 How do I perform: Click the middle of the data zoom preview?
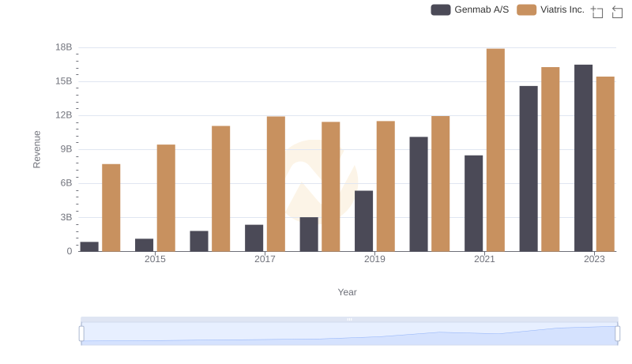click(349, 334)
